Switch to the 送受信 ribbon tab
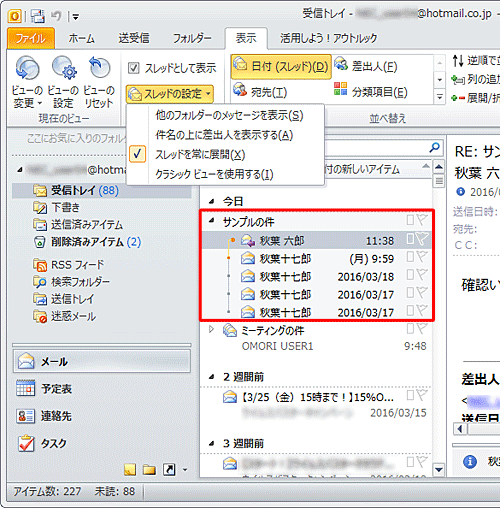Image resolution: width=500 pixels, height=508 pixels. tap(134, 38)
